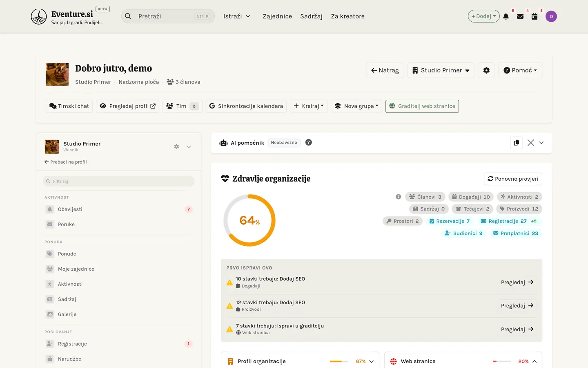Open the calendar icon in top bar
Screen dimensions: 588x368
[x=535, y=16]
